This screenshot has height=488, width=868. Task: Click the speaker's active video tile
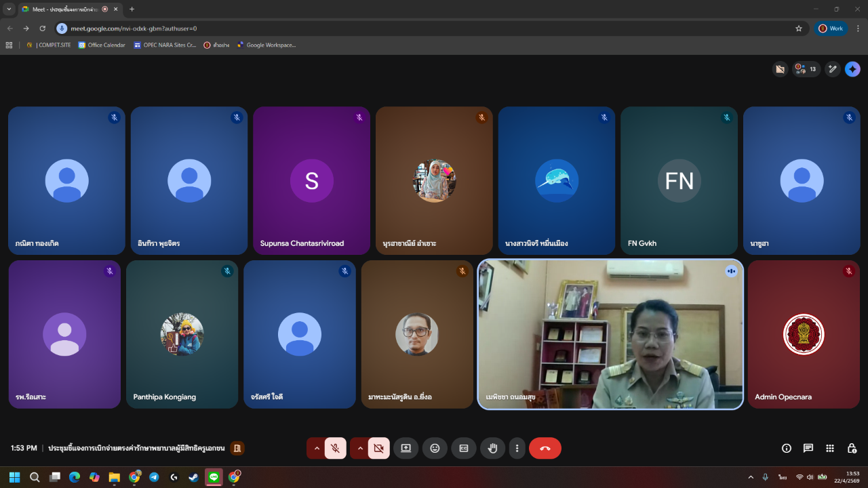610,334
